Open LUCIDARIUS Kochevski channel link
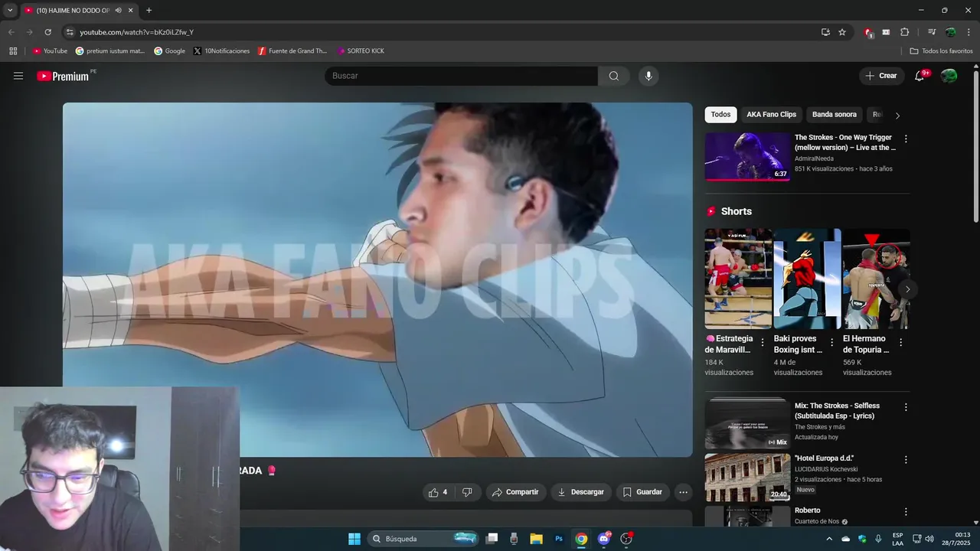 click(826, 469)
